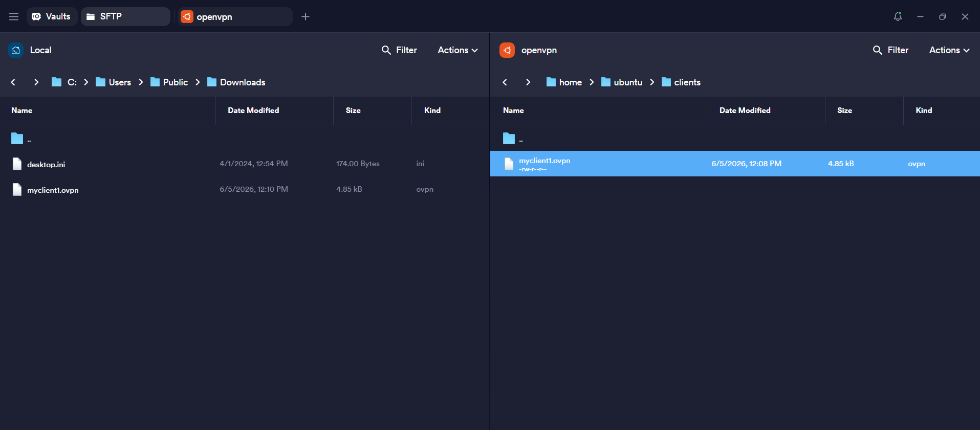980x430 pixels.
Task: Minimize the Termius window
Action: tap(920, 17)
